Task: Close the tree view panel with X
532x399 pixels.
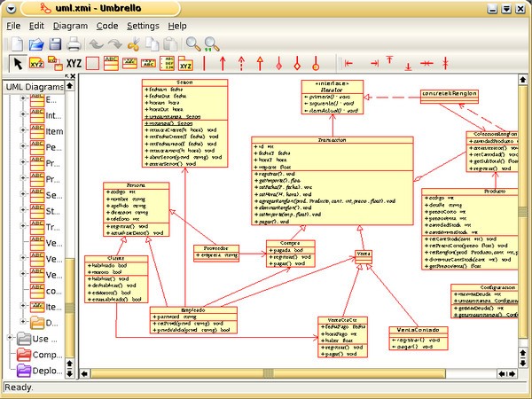Action: click(x=73, y=76)
